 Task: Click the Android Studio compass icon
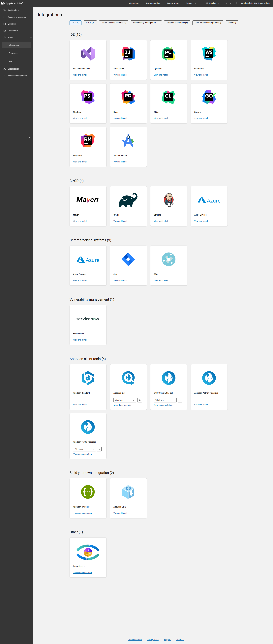tap(128, 140)
